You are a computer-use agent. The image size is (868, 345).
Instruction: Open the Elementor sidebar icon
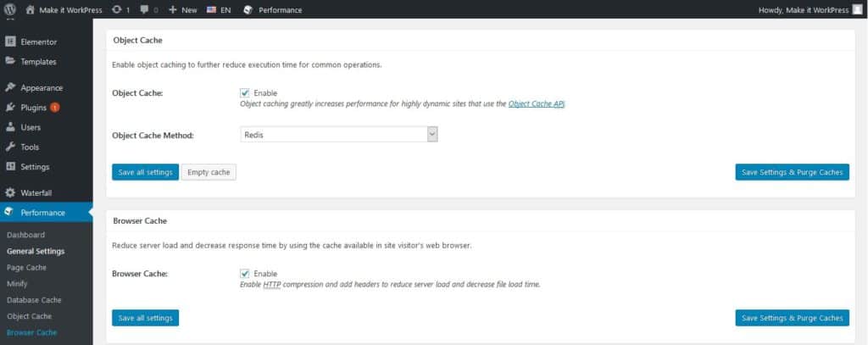pyautogui.click(x=10, y=42)
